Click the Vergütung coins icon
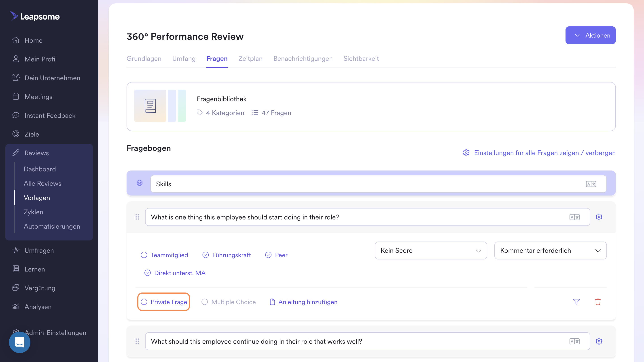 pos(16,288)
